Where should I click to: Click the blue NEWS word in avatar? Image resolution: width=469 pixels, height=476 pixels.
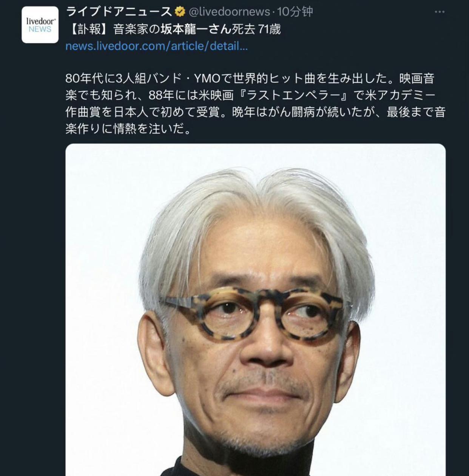40,29
